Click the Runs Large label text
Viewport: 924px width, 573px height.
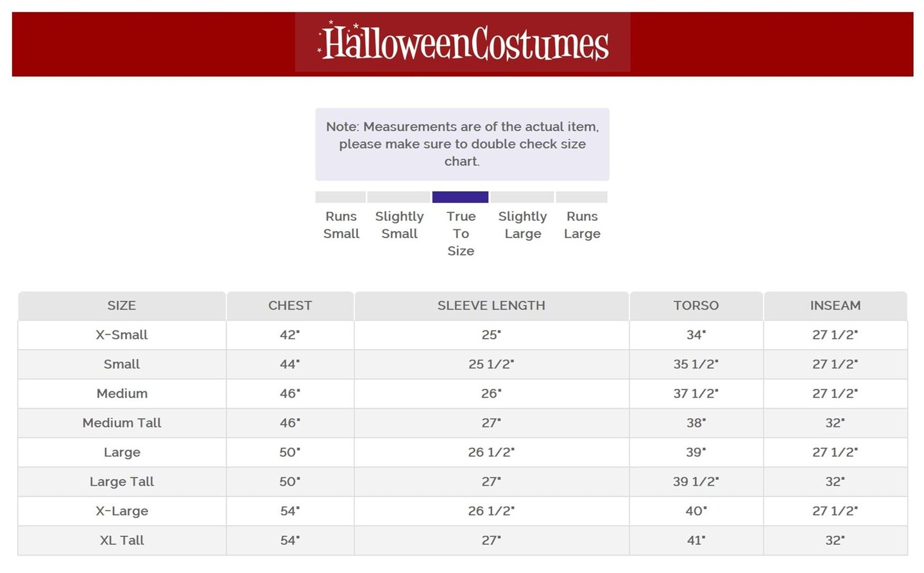pos(582,225)
